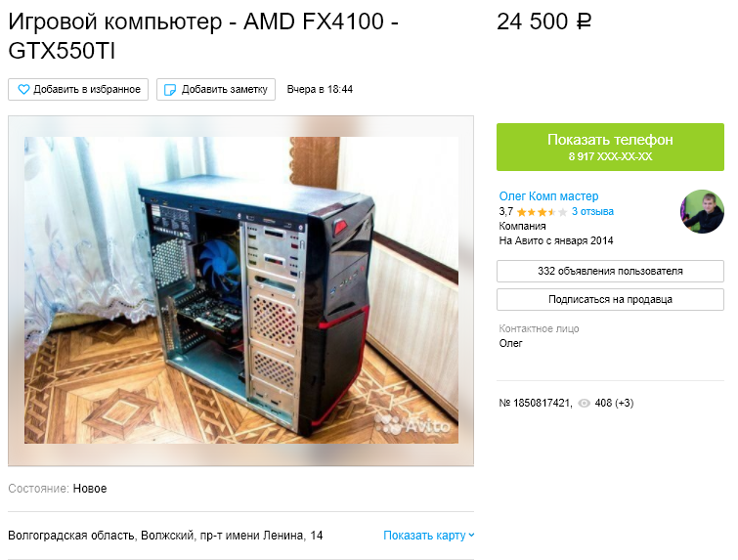Open Олег Комп мастер seller page
Screen dimensions: 738x560
pos(548,196)
